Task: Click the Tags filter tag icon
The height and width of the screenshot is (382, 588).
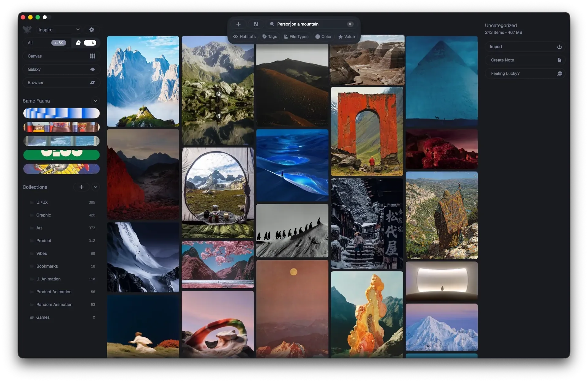Action: coord(265,37)
